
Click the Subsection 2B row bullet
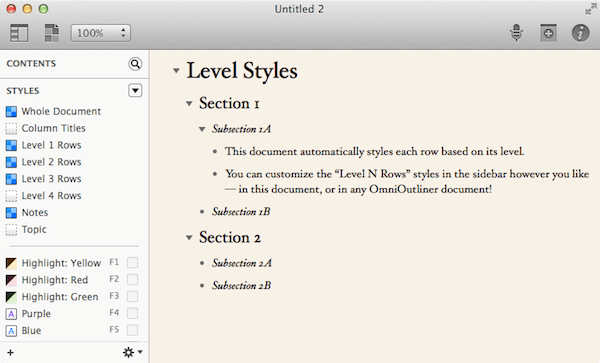[202, 286]
